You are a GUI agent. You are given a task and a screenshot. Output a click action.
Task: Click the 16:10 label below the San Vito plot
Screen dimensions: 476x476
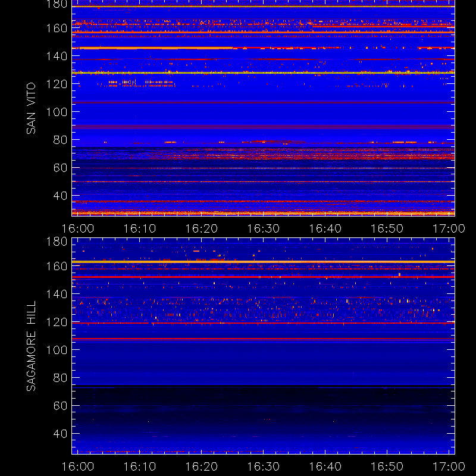pyautogui.click(x=140, y=228)
